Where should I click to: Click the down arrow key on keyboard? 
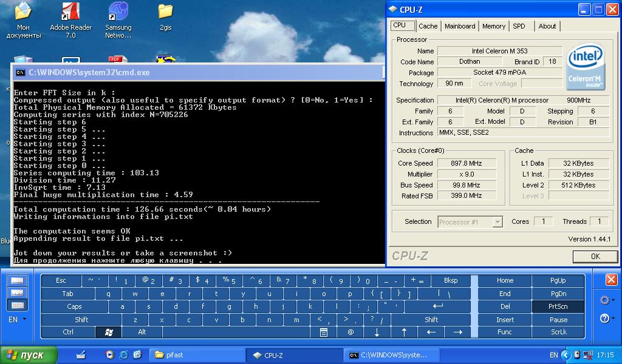click(377, 332)
